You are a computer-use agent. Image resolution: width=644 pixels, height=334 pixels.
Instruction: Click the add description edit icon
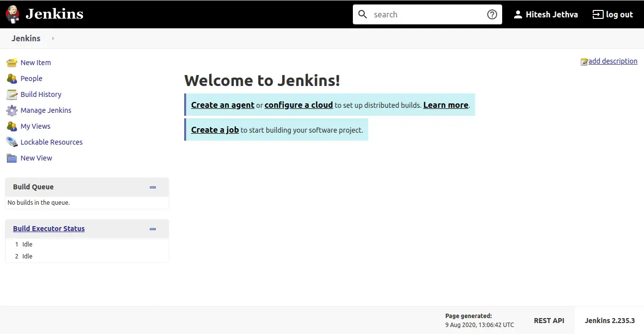tap(584, 62)
